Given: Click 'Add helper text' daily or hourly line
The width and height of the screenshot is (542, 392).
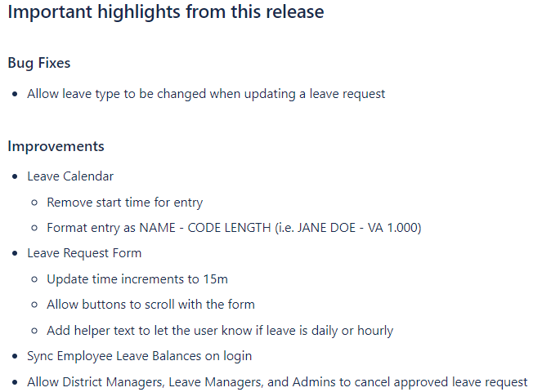Looking at the screenshot, I should point(220,331).
